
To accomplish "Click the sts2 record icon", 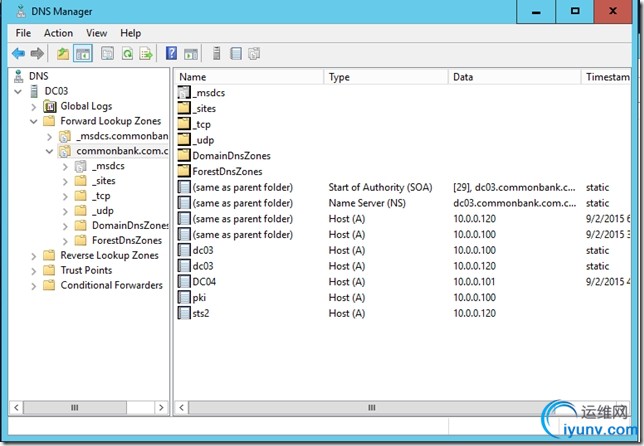I will pyautogui.click(x=184, y=313).
